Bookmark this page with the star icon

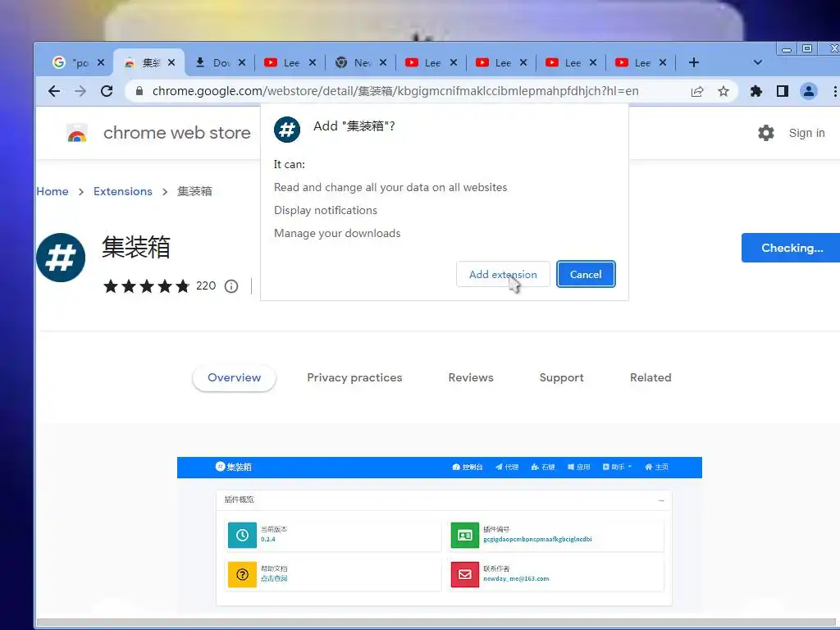point(724,91)
